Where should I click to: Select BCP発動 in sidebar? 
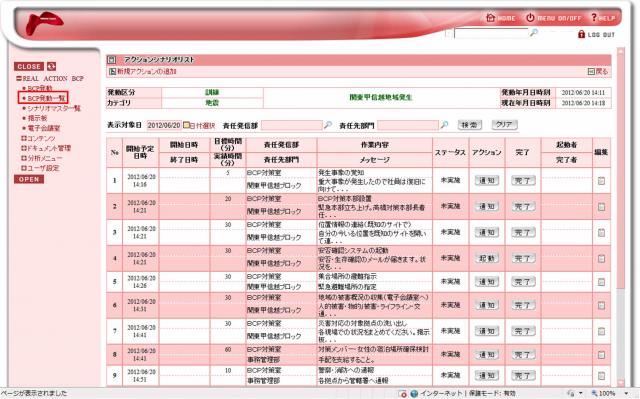tap(40, 88)
